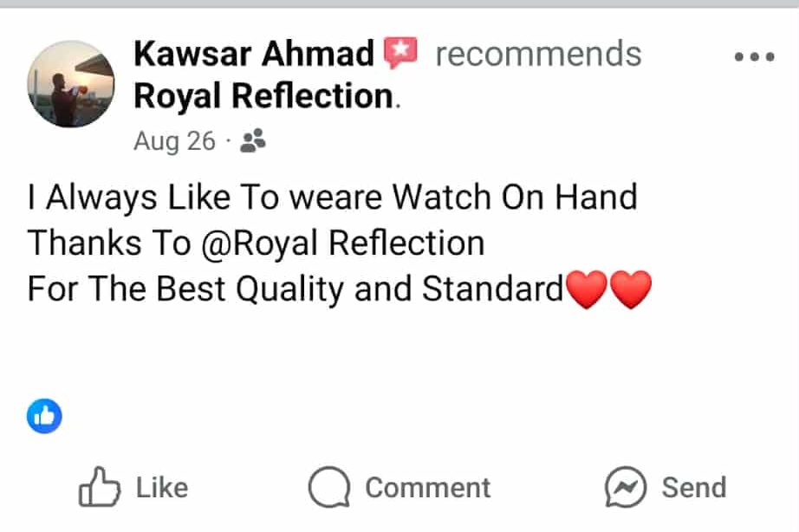Open the Royal Reflection page link

click(x=263, y=96)
